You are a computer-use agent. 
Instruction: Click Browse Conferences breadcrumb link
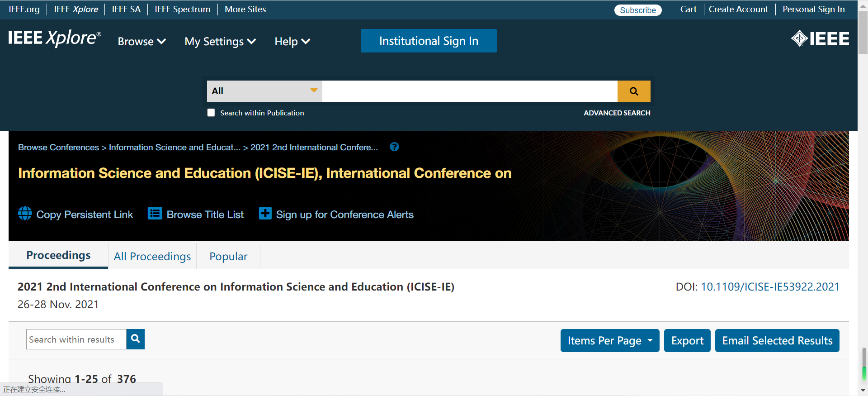point(58,147)
